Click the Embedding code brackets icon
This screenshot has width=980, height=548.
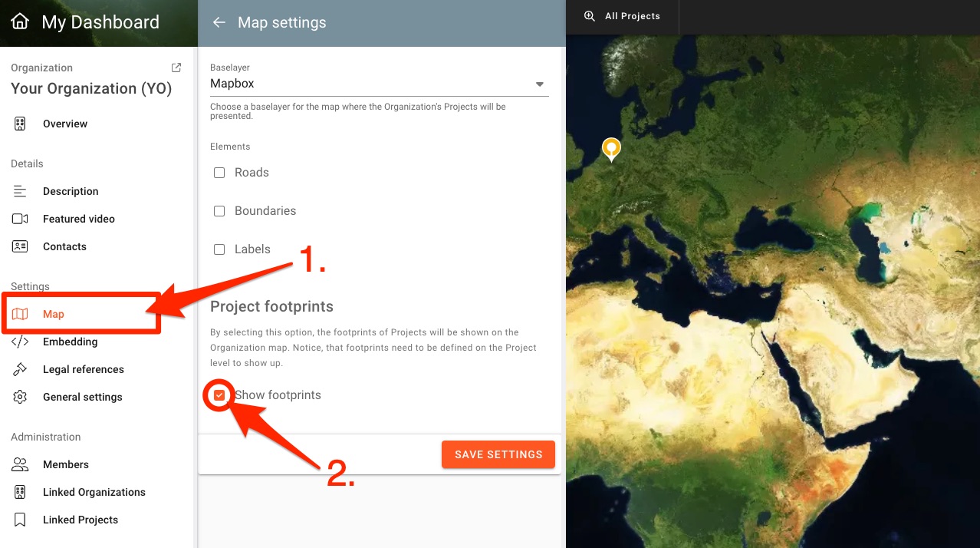tap(20, 342)
